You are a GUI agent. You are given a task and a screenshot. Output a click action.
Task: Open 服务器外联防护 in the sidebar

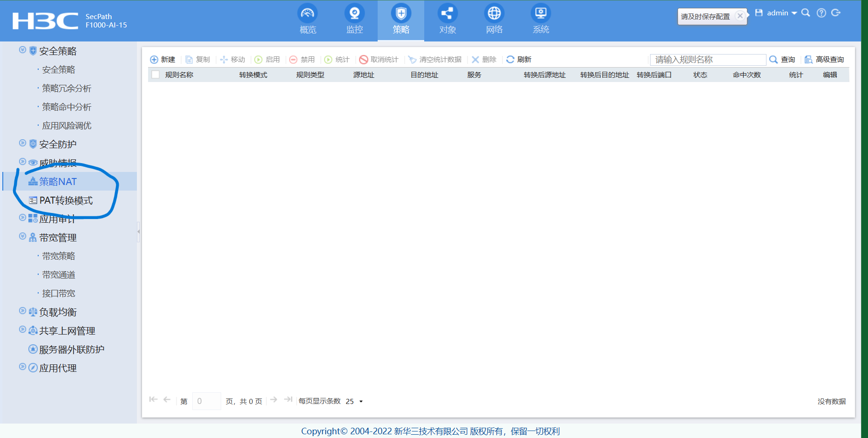[72, 349]
